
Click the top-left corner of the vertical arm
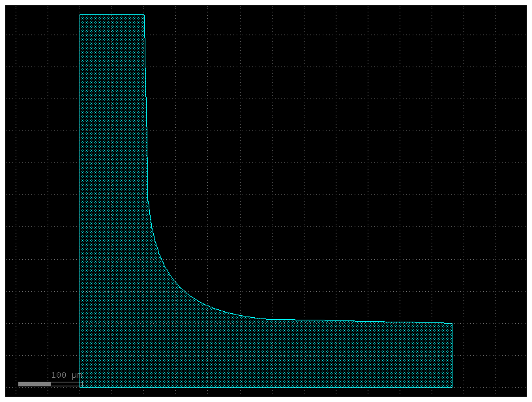click(81, 14)
